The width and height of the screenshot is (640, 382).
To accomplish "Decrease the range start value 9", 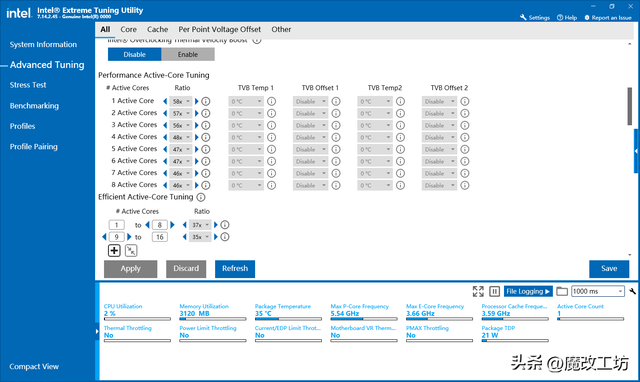I will coord(104,237).
